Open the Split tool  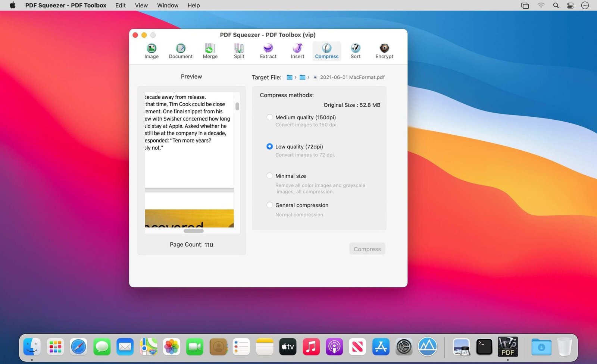tap(239, 51)
